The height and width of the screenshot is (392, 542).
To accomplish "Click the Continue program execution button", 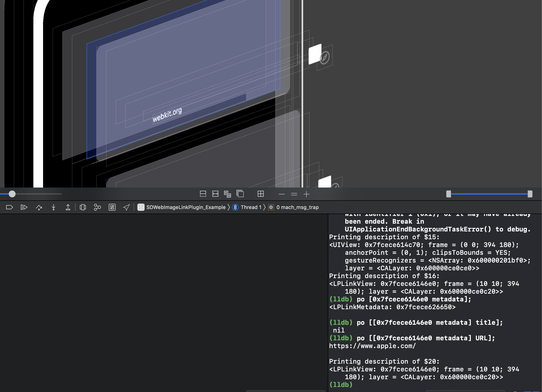I will [x=24, y=207].
